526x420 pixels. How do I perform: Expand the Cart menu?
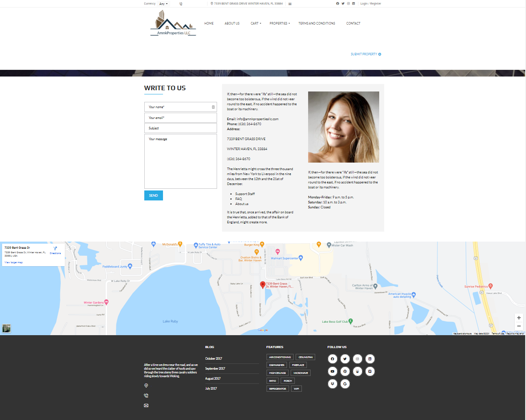click(x=256, y=23)
